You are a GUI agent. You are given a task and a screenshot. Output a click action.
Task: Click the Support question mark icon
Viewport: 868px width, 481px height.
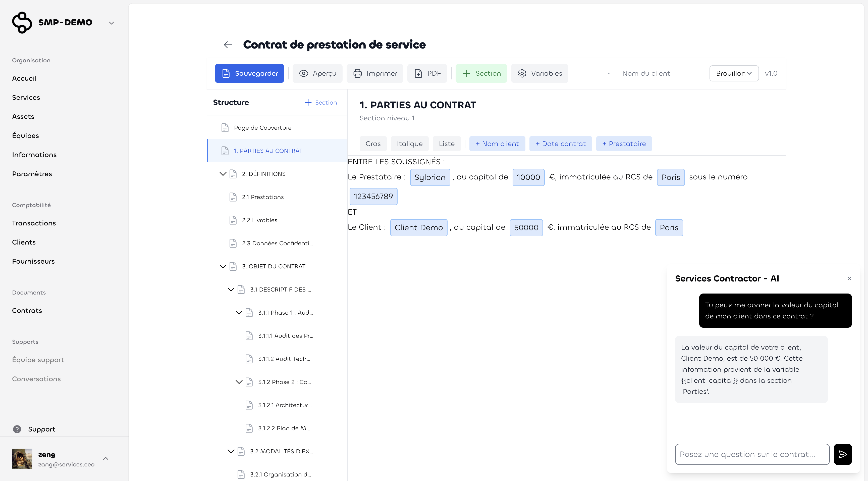coord(17,429)
